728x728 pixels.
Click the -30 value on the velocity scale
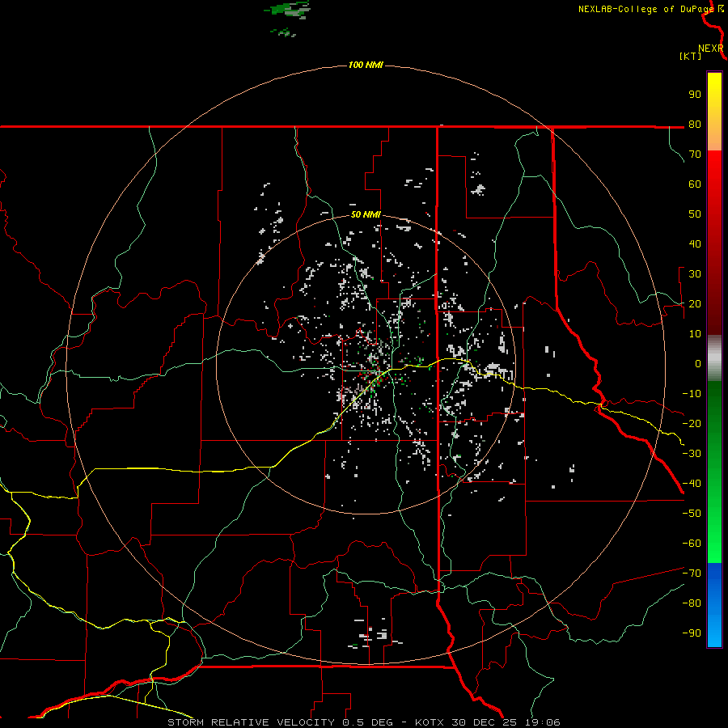[692, 454]
